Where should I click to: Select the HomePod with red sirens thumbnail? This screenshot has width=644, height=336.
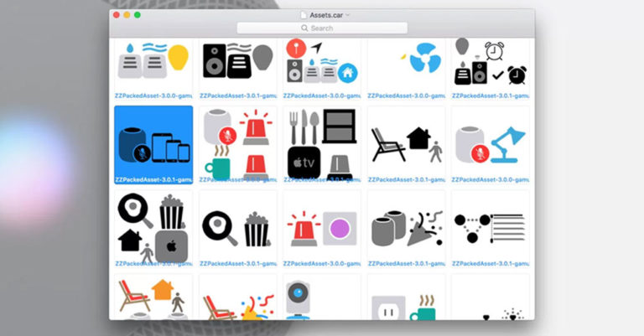point(238,143)
